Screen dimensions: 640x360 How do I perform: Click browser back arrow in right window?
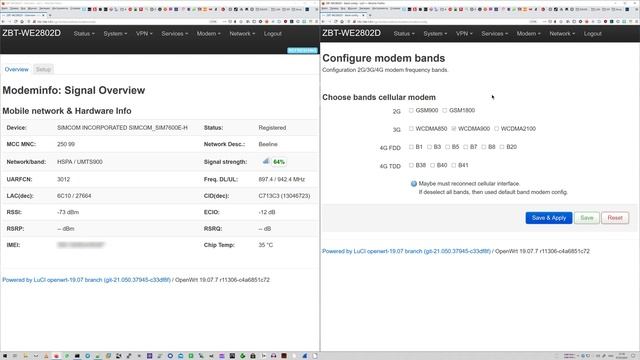click(x=323, y=22)
